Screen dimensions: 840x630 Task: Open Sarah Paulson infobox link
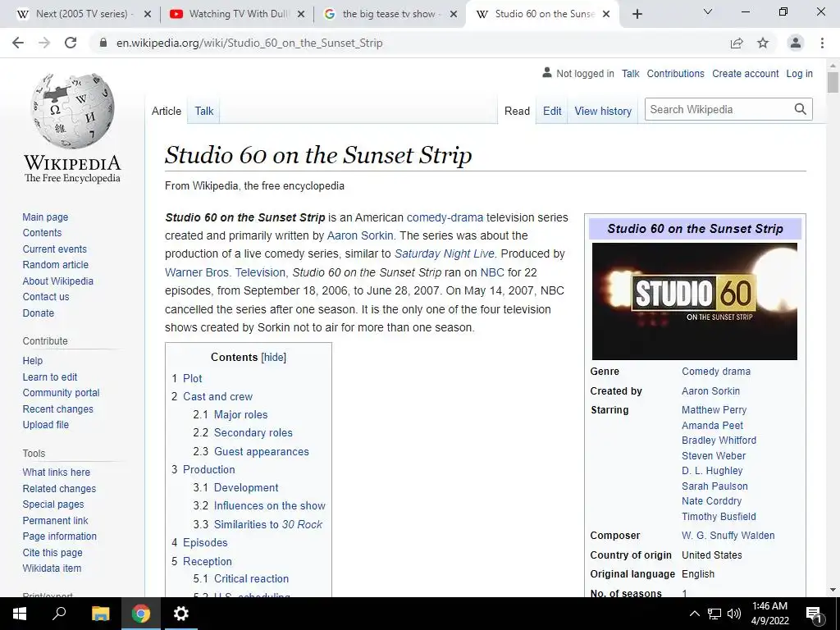coord(714,486)
